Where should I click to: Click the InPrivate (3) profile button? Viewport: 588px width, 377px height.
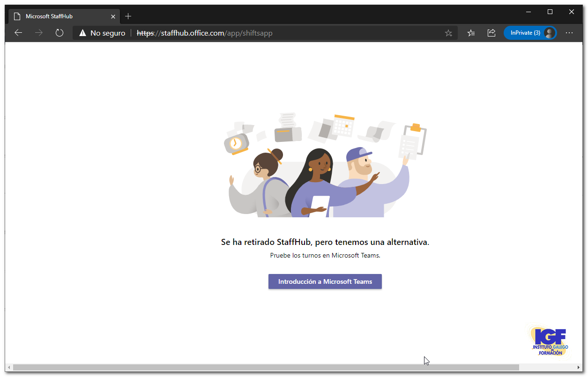[530, 33]
